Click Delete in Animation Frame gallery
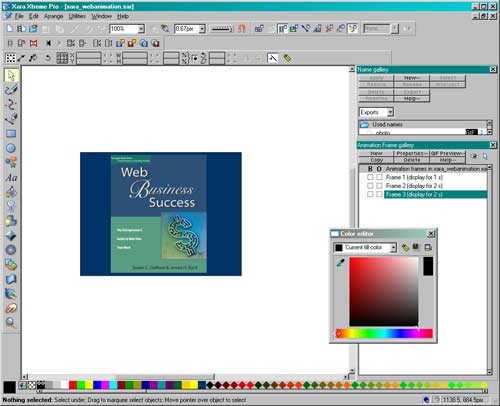Viewport: 500px width, 406px height. (412, 160)
